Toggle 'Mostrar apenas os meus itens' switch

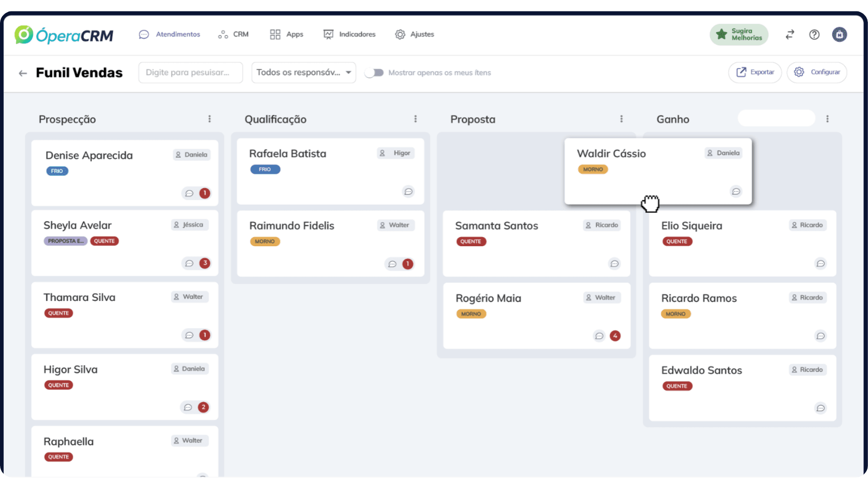pos(374,73)
